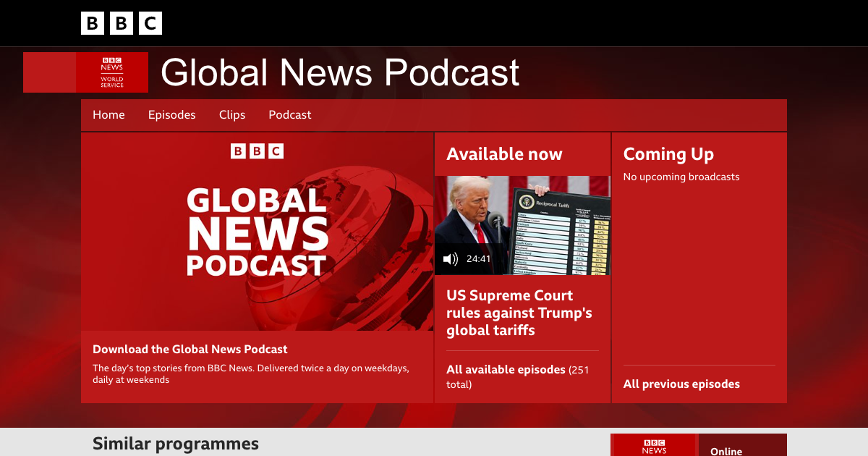
Task: Click the BBC News logo beside Online
Action: pyautogui.click(x=654, y=445)
